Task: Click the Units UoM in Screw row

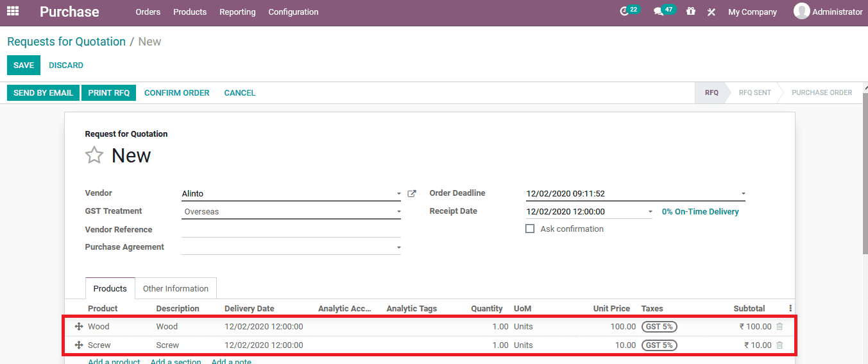Action: [x=523, y=345]
